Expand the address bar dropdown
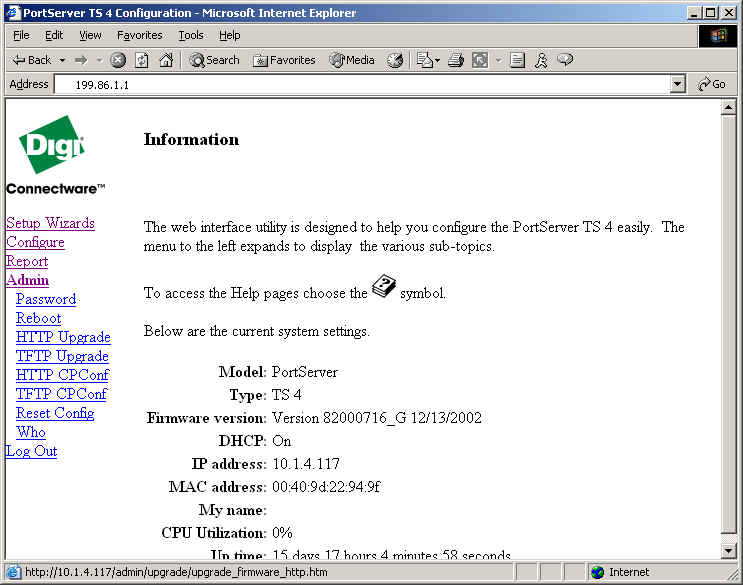The image size is (743, 585). pos(678,85)
